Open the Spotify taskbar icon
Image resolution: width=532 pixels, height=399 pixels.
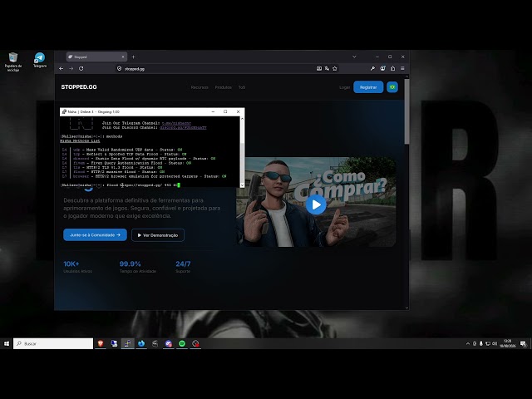pyautogui.click(x=182, y=343)
